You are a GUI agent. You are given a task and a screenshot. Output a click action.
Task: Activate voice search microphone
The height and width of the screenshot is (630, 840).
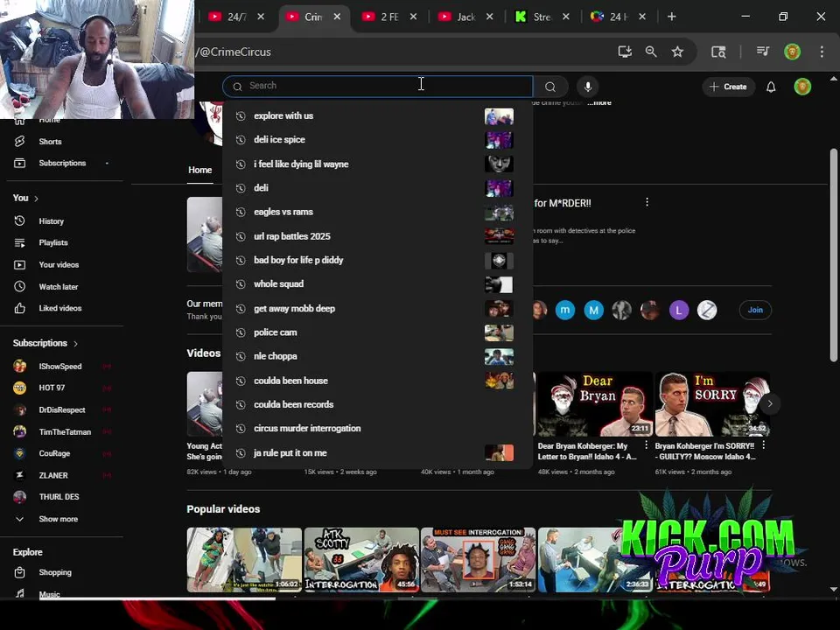click(588, 87)
